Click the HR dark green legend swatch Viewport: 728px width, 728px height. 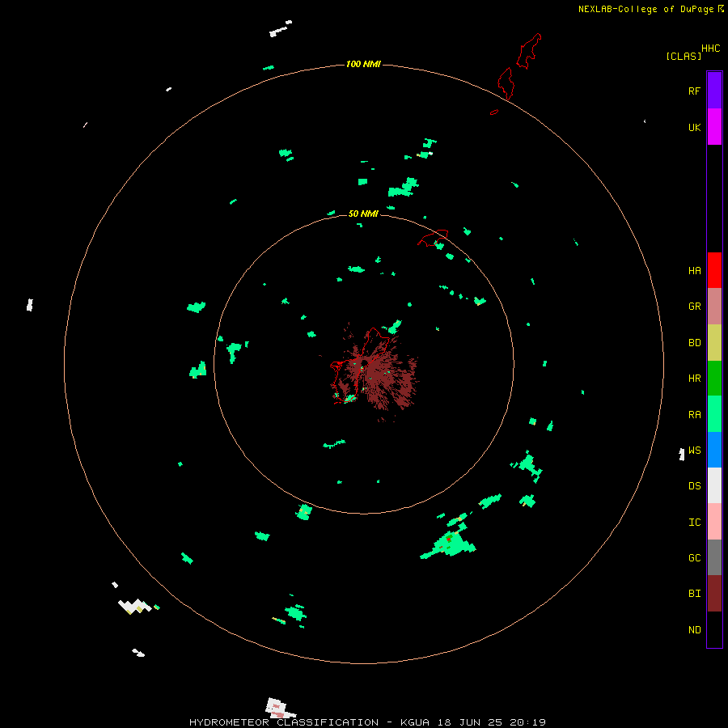pos(714,378)
